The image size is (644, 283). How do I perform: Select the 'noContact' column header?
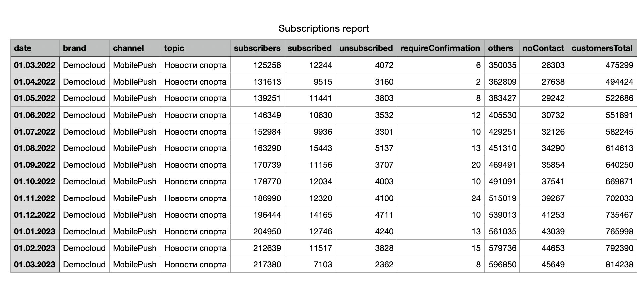click(543, 48)
